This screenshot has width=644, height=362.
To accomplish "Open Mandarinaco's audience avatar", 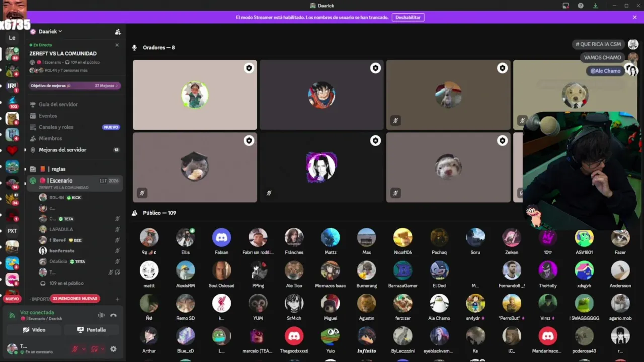I will pyautogui.click(x=548, y=336).
